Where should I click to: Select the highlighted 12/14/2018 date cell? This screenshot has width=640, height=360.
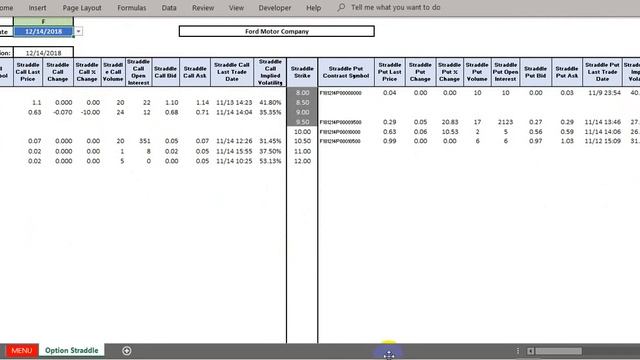coord(43,31)
